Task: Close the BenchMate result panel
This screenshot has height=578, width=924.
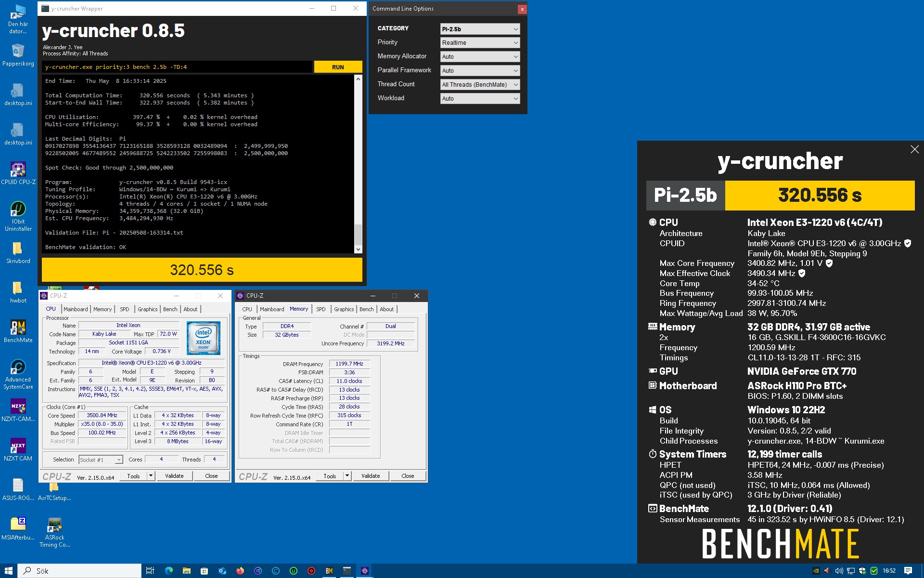Action: click(914, 150)
